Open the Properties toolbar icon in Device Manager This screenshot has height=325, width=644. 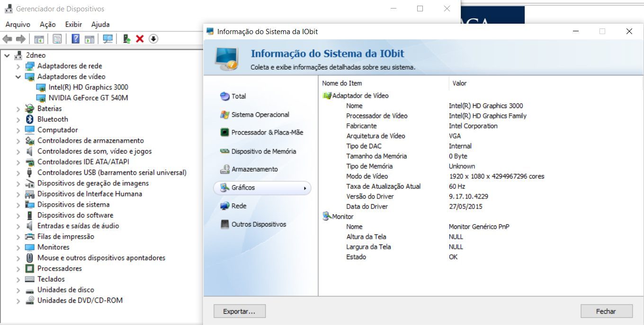click(57, 39)
